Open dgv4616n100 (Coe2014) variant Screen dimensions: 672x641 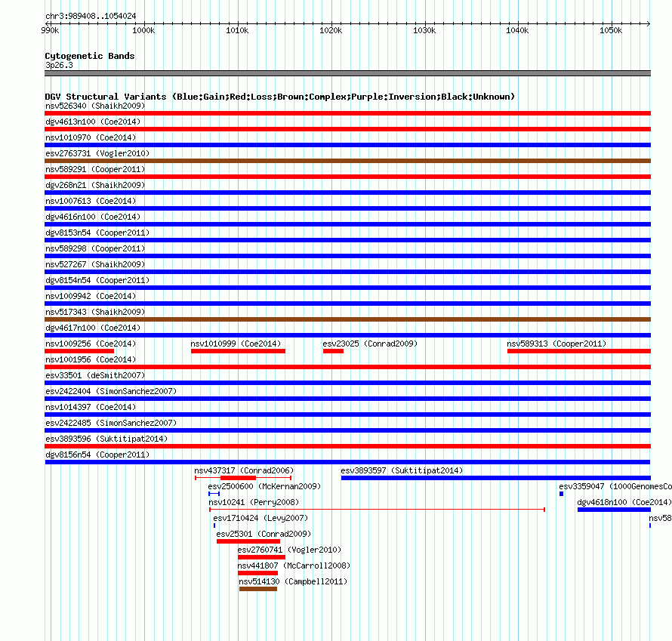point(93,217)
